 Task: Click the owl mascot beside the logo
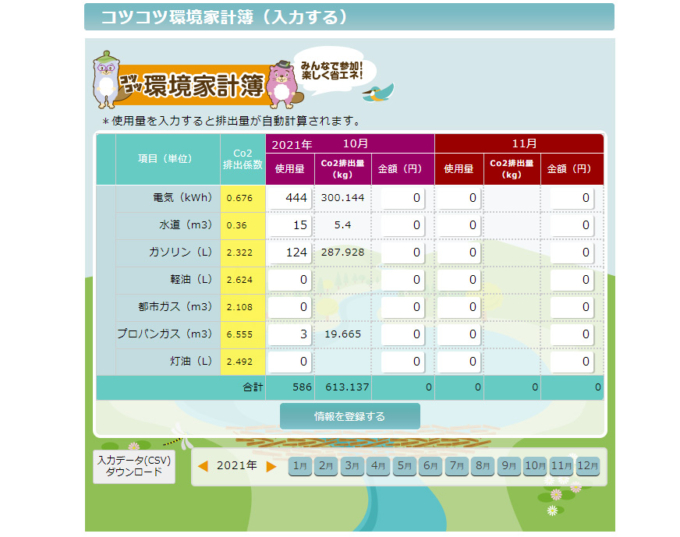coord(105,81)
